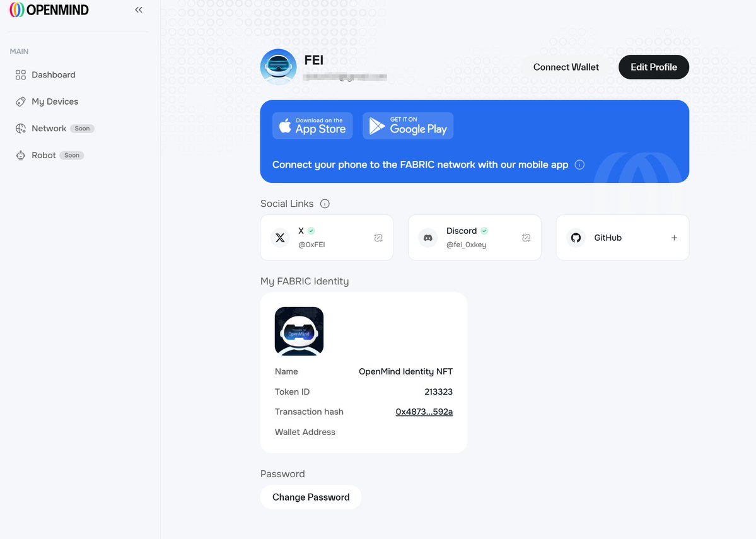
Task: Click the @fei_0xkey handle text
Action: [x=466, y=245]
